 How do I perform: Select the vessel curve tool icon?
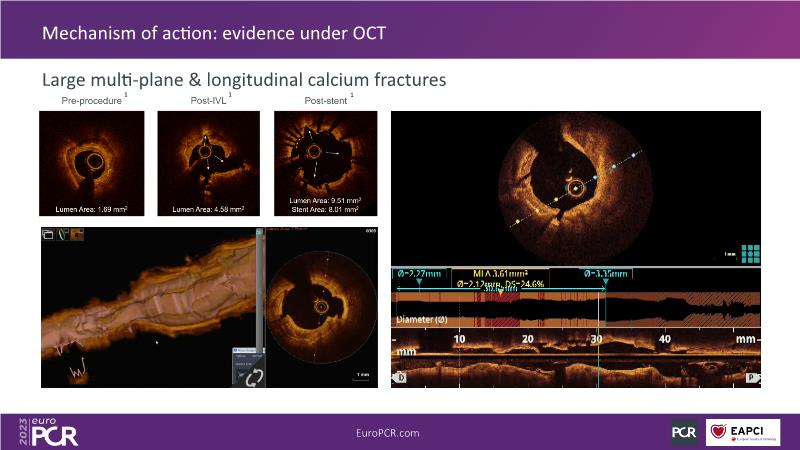(x=62, y=235)
